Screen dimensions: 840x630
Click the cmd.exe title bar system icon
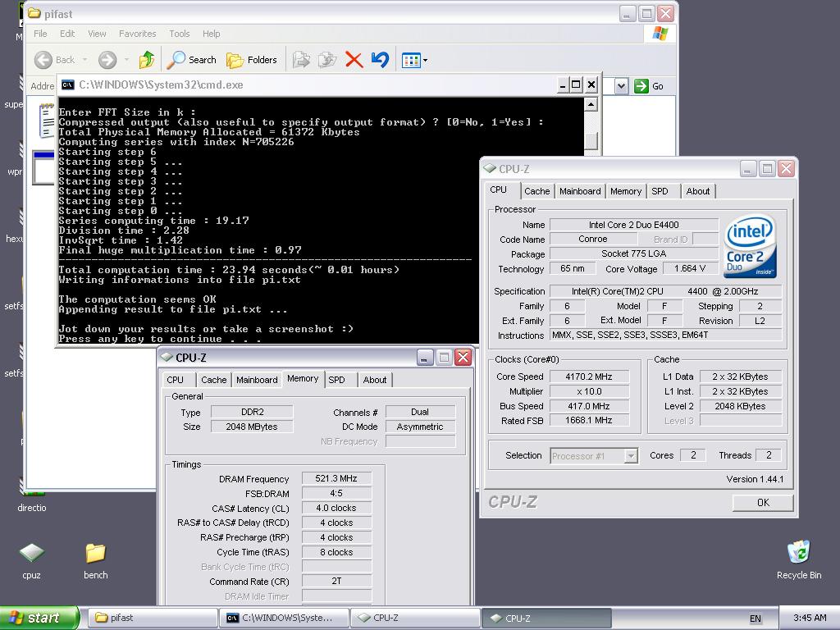67,84
